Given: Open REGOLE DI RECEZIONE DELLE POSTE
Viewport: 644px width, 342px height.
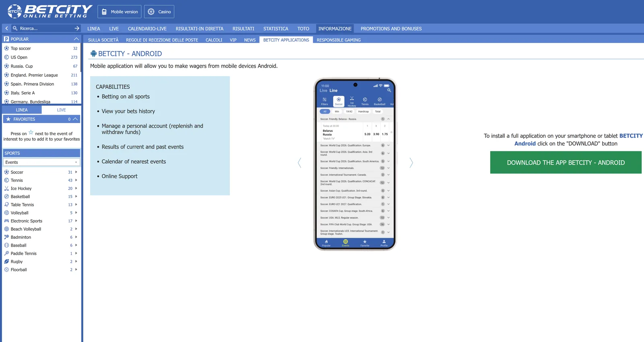Looking at the screenshot, I should coord(162,40).
